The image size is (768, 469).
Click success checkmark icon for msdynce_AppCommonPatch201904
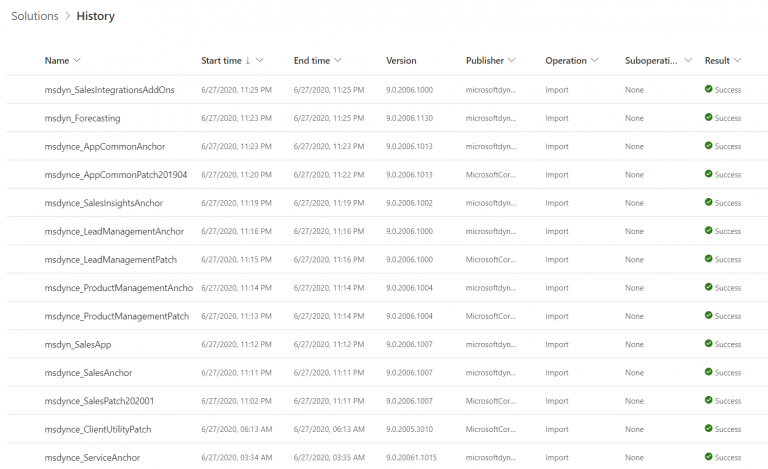point(708,174)
